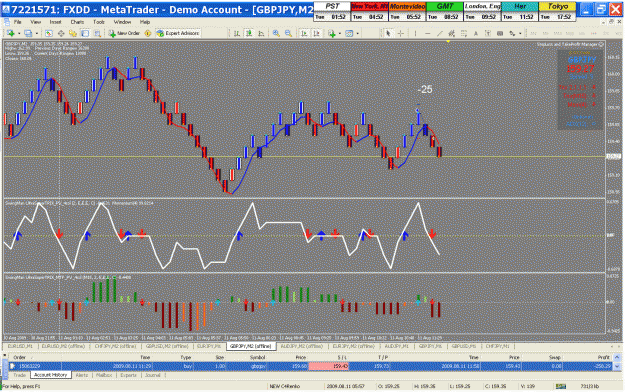
Task: Click the New Chart toolbar icon
Action: pos(10,33)
